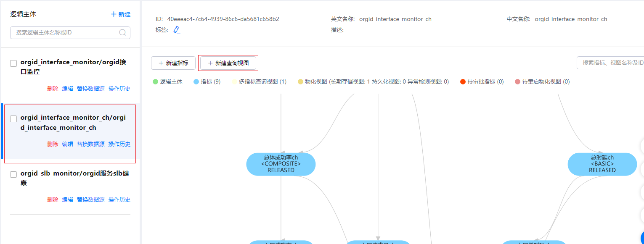This screenshot has width=644, height=244.
Task: Click the 多指标查询视图 legend dot
Action: pos(234,82)
